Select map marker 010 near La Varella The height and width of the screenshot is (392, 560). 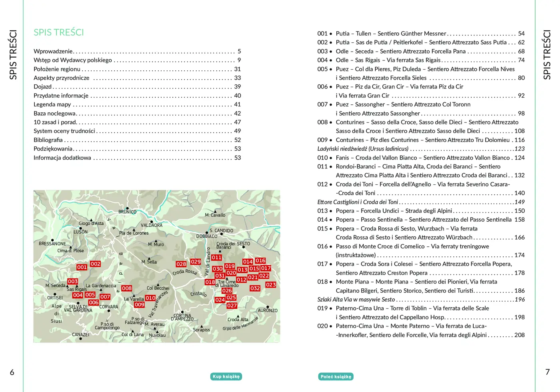150,298
